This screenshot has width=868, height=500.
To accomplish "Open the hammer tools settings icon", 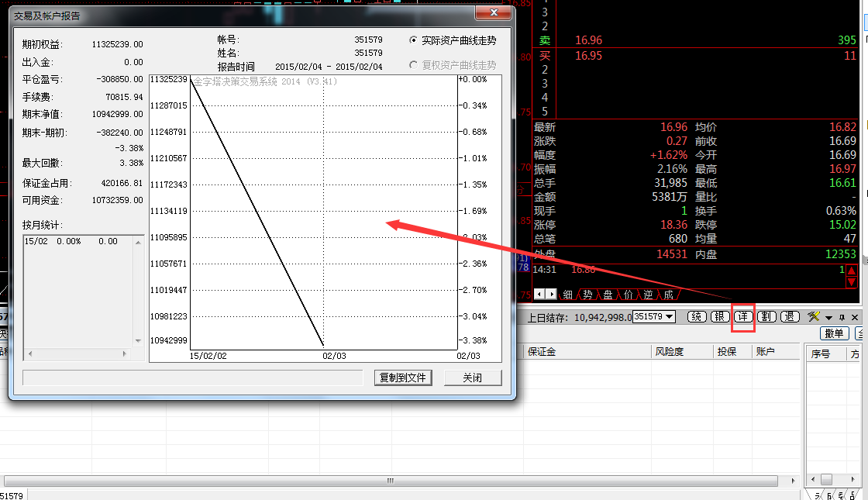I will pos(814,317).
